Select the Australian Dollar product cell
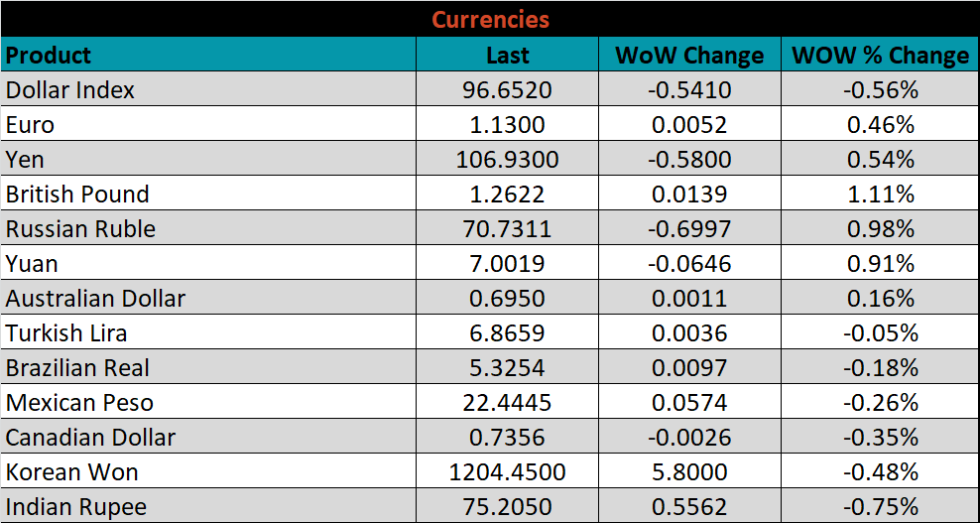 (x=95, y=299)
